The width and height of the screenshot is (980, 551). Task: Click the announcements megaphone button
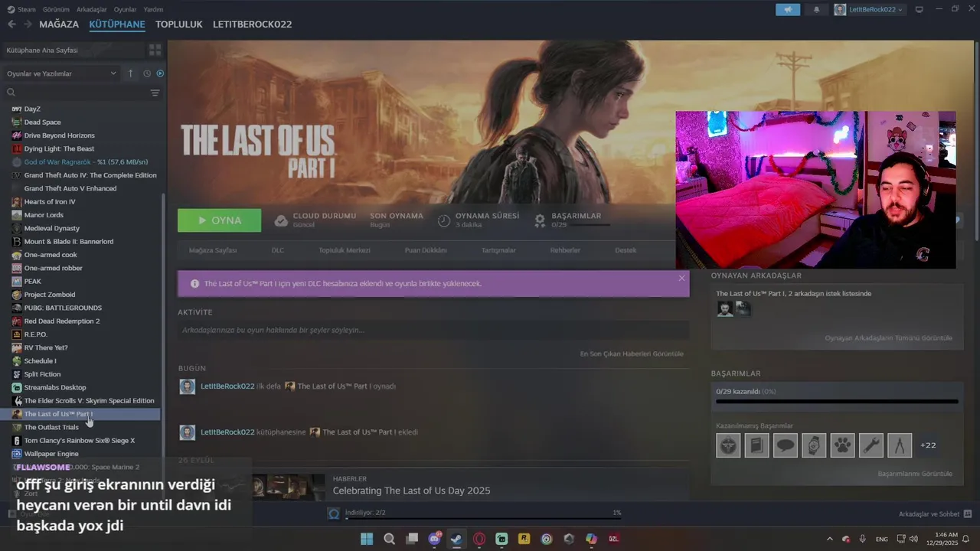[787, 9]
